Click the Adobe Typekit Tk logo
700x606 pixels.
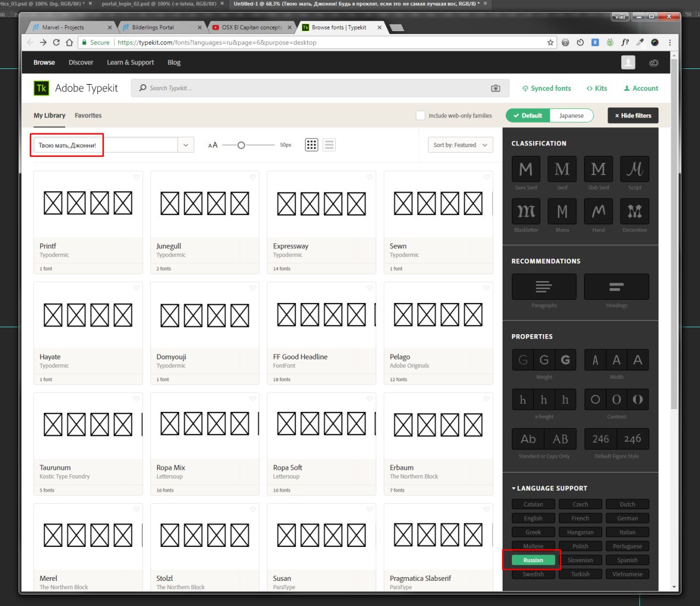pyautogui.click(x=42, y=88)
